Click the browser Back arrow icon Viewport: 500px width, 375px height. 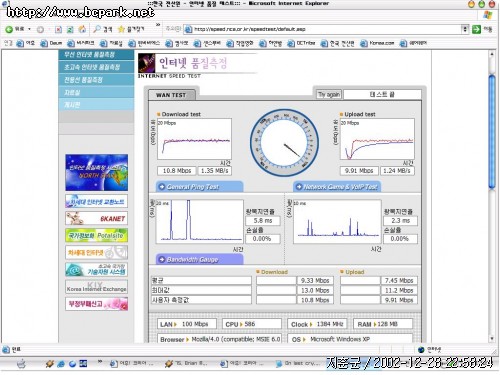[9, 29]
